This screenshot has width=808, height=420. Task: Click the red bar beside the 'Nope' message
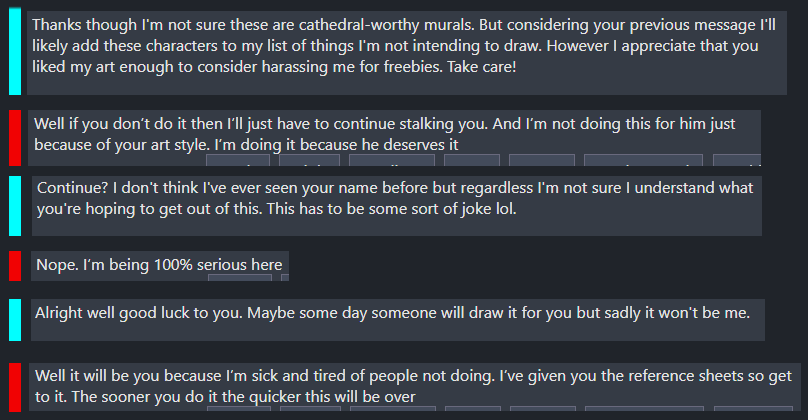[15, 266]
